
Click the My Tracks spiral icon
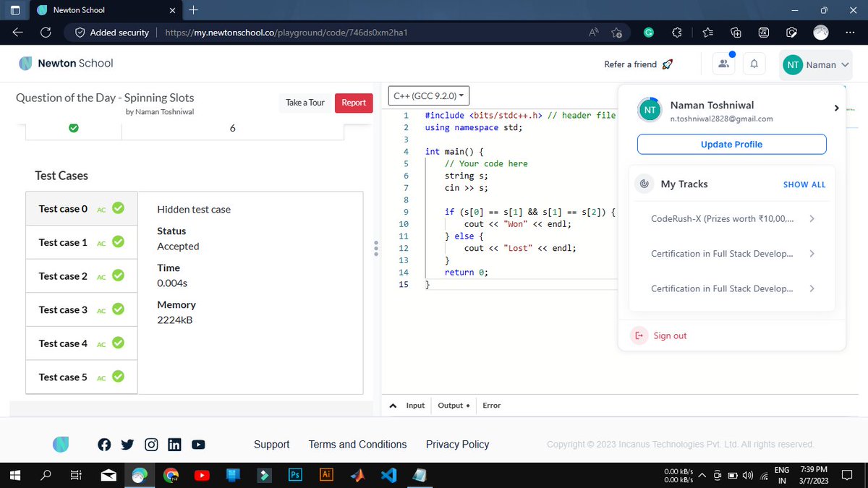pos(643,184)
